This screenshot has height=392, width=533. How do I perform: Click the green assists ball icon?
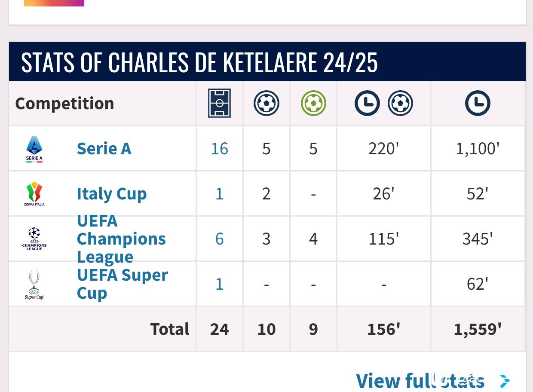[x=313, y=103]
